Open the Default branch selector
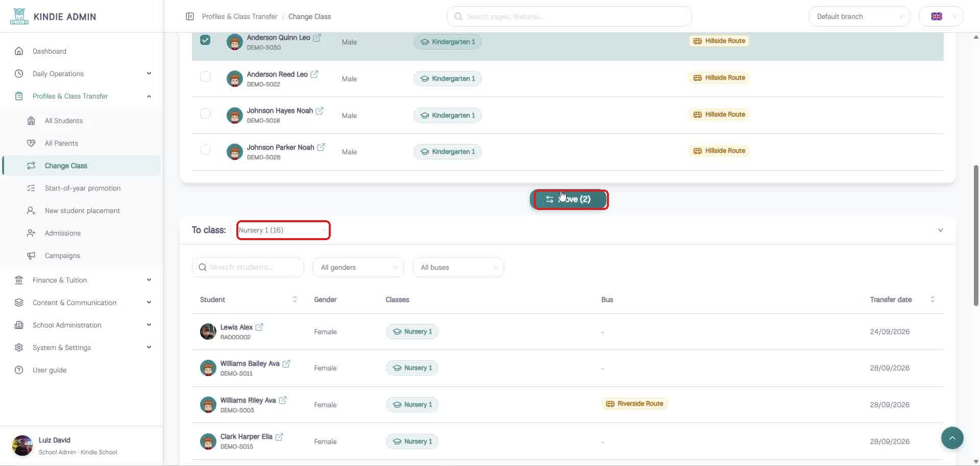The height and width of the screenshot is (466, 980). [x=860, y=16]
